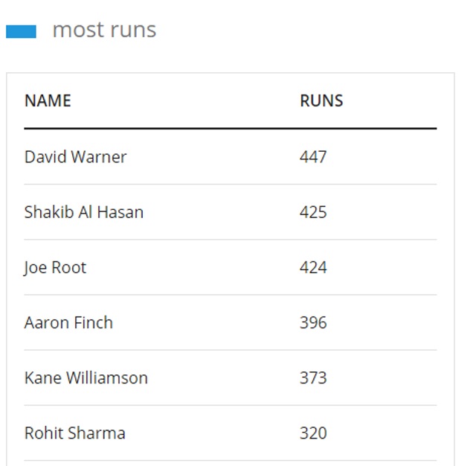This screenshot has width=476, height=466.
Task: Select the Kane Williamson table row
Action: tap(231, 377)
